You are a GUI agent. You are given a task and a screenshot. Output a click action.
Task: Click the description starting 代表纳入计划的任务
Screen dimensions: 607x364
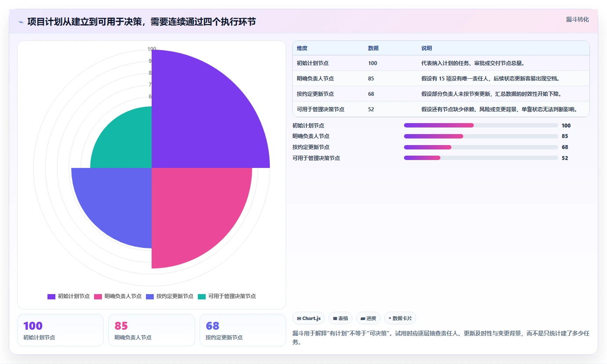473,63
